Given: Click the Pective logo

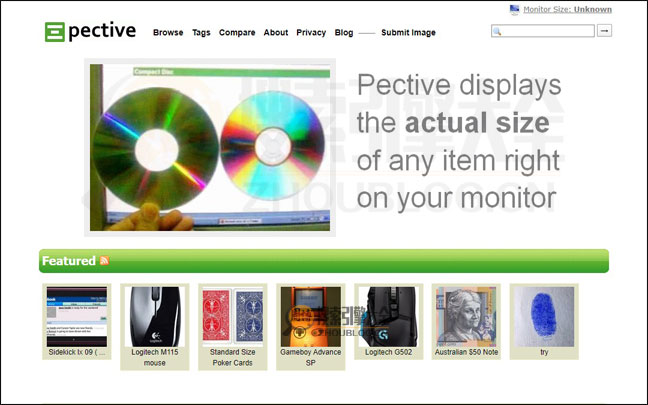Looking at the screenshot, I should (90, 31).
